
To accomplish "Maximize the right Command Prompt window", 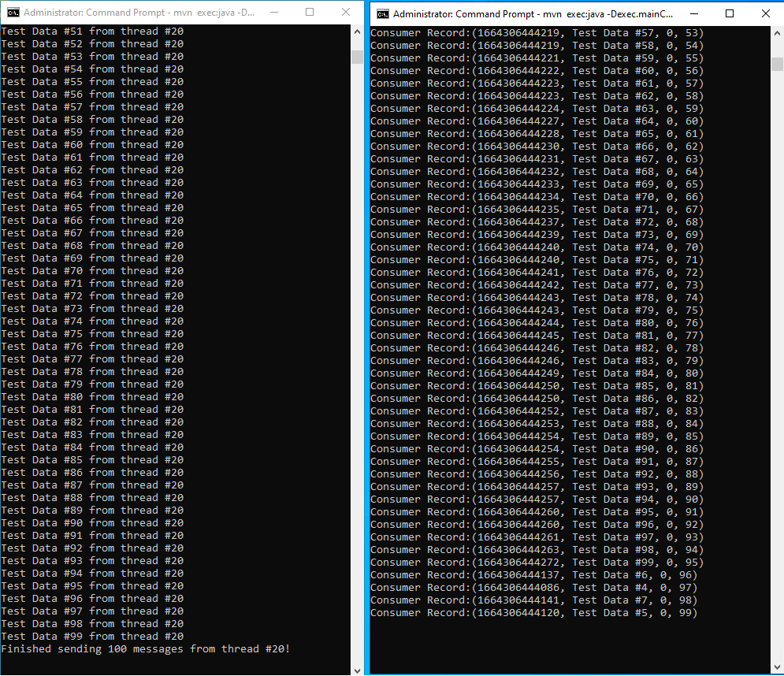I will click(x=730, y=13).
